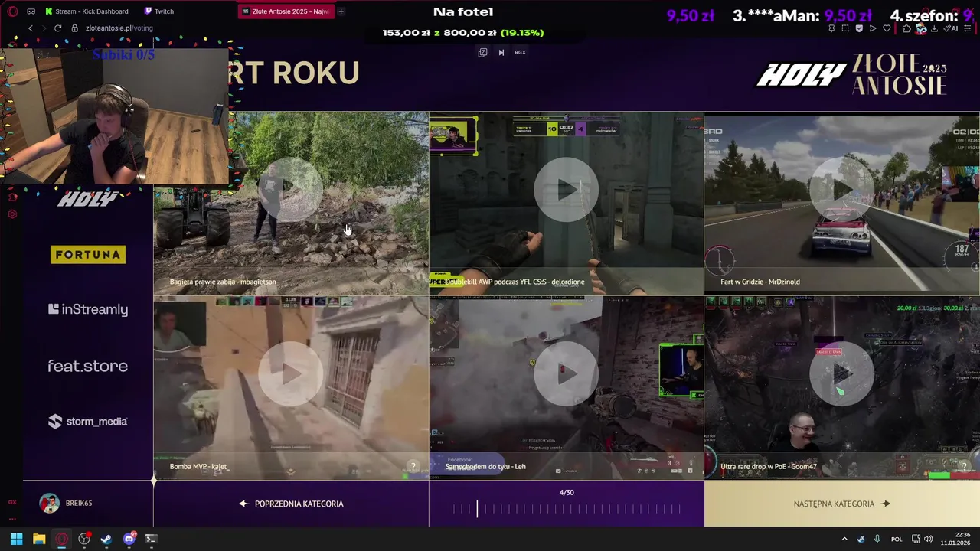Open the extensions puzzle icon

point(906,28)
